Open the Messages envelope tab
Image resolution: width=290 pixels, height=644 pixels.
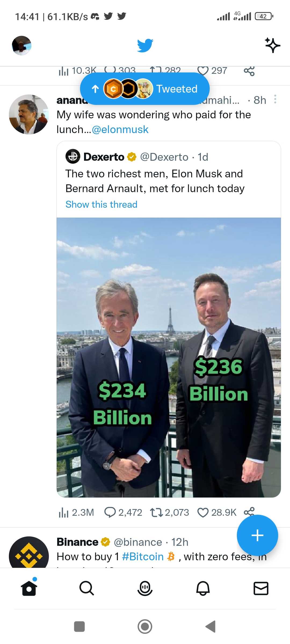[261, 588]
